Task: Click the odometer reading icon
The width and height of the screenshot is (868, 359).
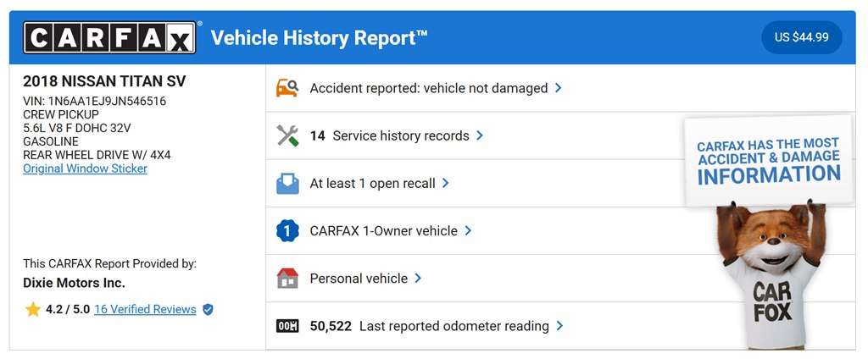Action: 287,326
